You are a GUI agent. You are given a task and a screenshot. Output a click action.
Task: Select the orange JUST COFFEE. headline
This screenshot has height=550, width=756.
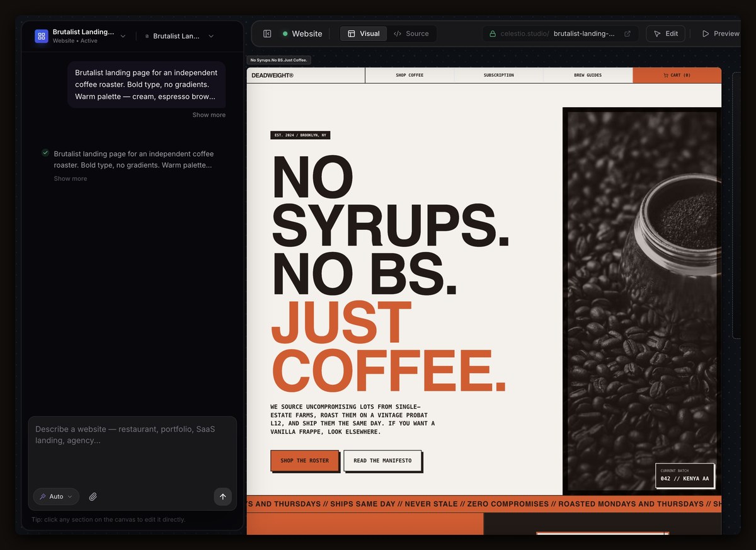[x=389, y=347]
